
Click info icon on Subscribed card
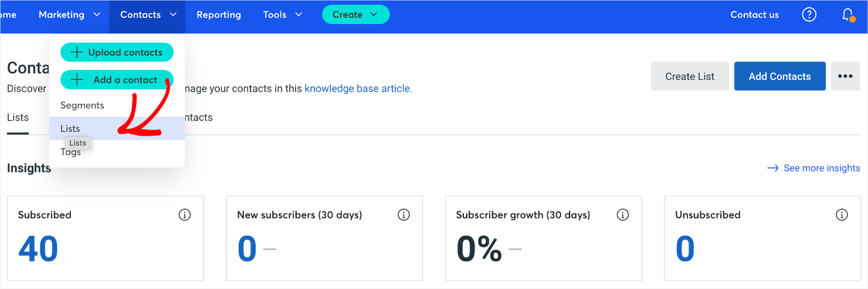coord(185,215)
